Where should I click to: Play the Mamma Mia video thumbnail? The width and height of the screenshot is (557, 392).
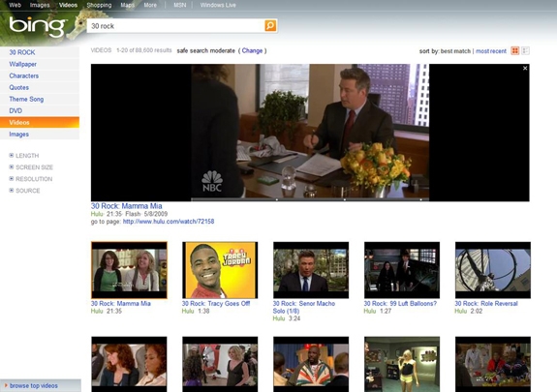click(129, 270)
